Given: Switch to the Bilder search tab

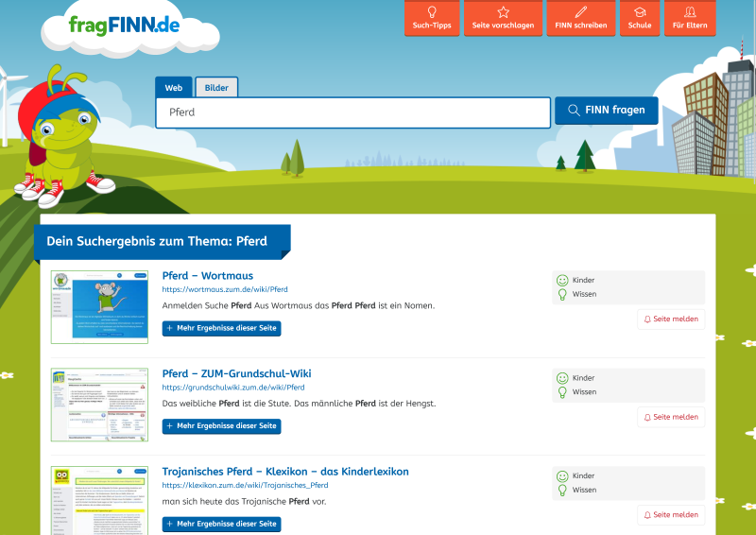Looking at the screenshot, I should pos(216,87).
